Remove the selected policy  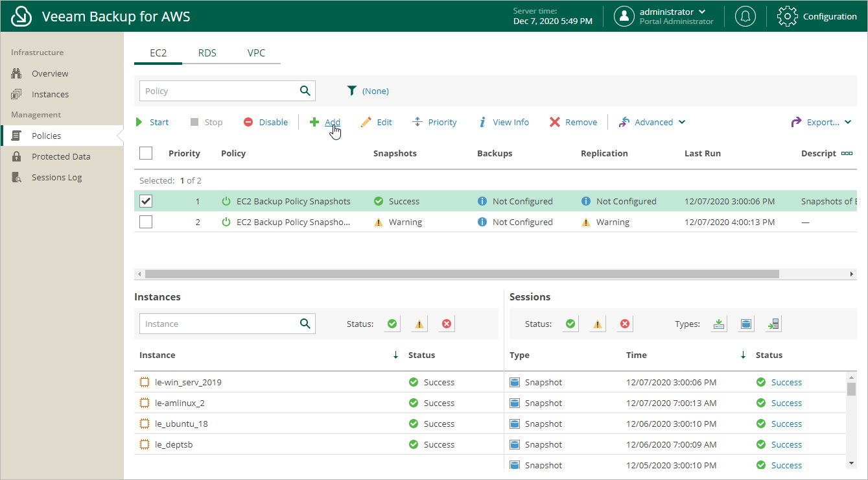[574, 122]
